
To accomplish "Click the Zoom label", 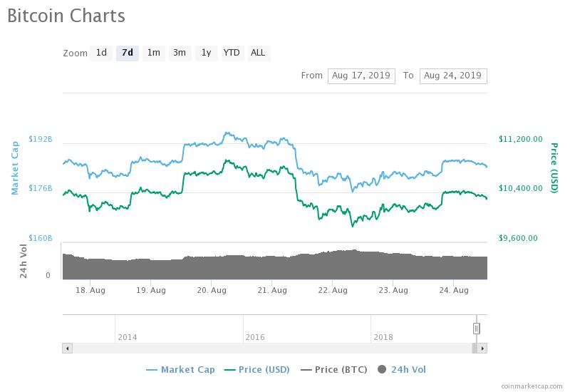I will [x=76, y=53].
